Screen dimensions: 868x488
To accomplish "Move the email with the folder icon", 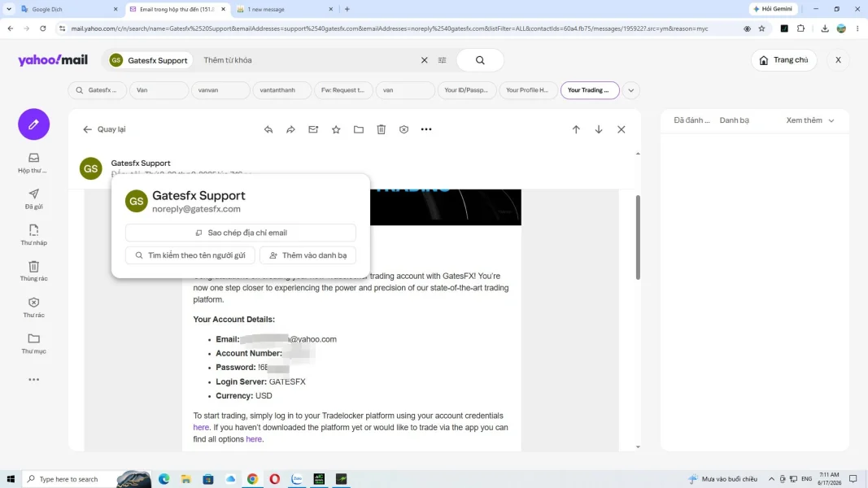I will coord(359,129).
